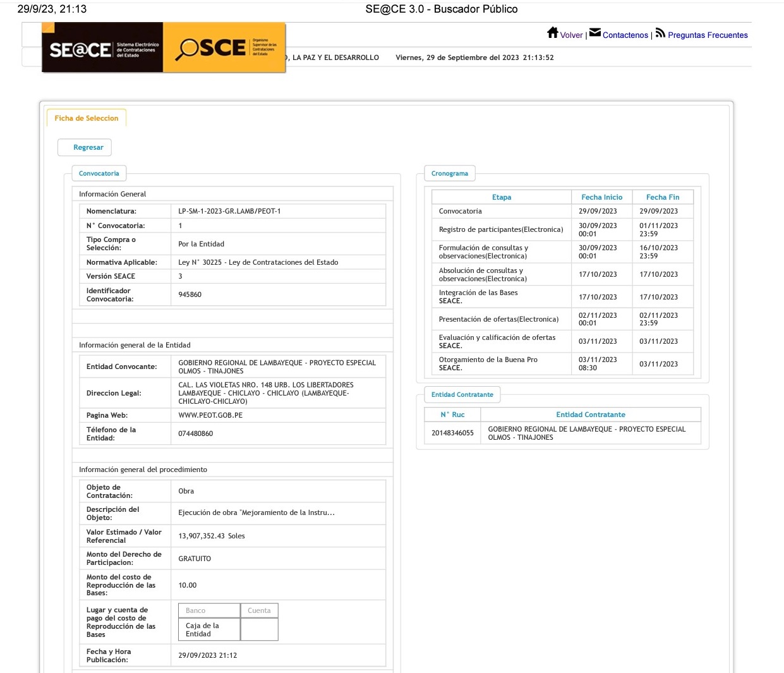Click the envelope icon beside Contactenos
This screenshot has height=673, width=784.
coord(595,33)
